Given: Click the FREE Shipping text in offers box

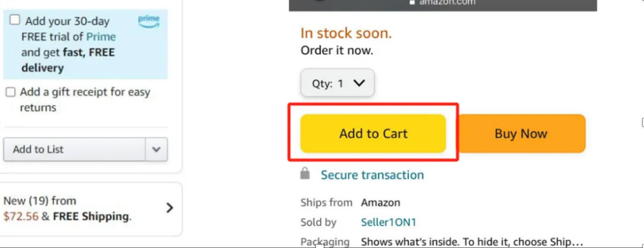Looking at the screenshot, I should (x=91, y=216).
